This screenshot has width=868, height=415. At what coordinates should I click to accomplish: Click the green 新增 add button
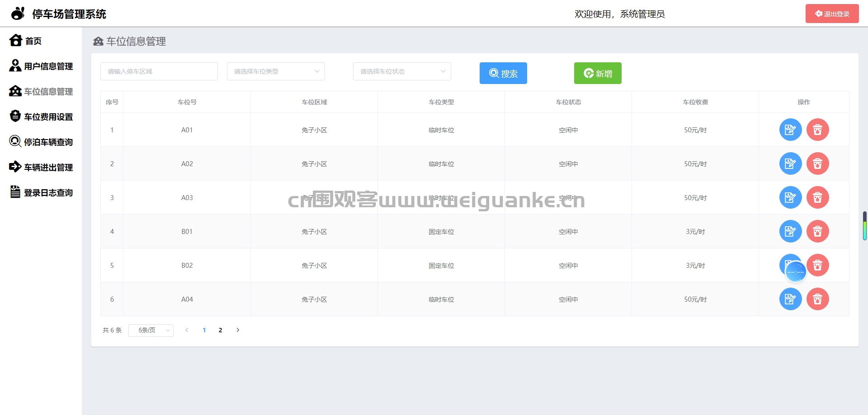[598, 73]
